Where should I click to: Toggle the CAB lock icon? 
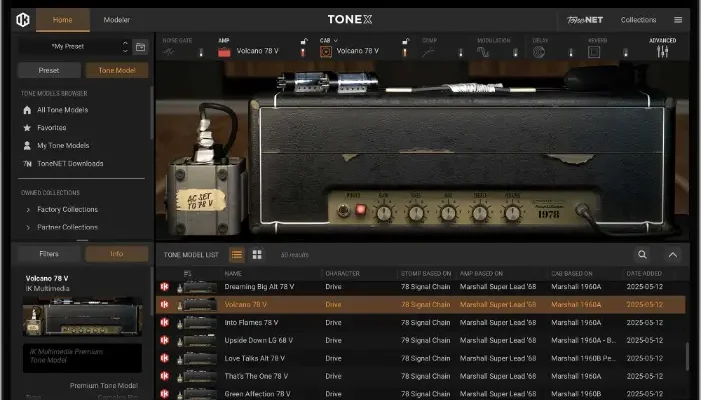(x=404, y=41)
